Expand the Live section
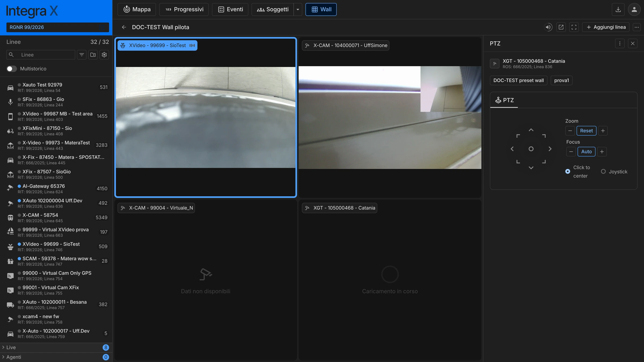This screenshot has height=362, width=644. tap(56, 348)
